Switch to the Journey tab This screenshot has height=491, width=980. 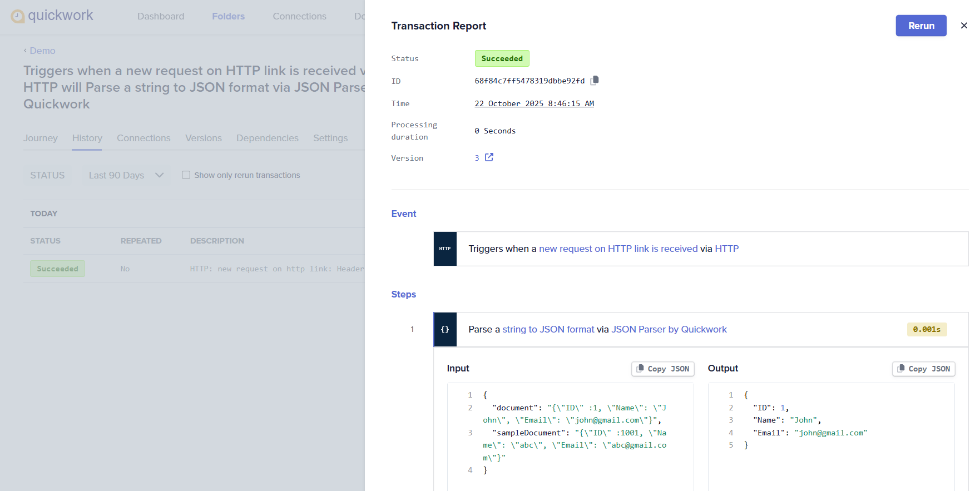click(41, 138)
